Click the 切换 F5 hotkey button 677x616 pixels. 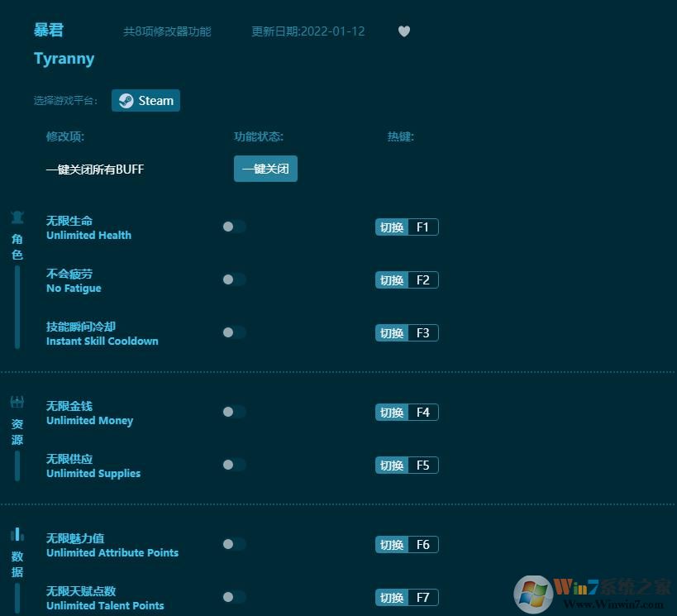tap(407, 465)
